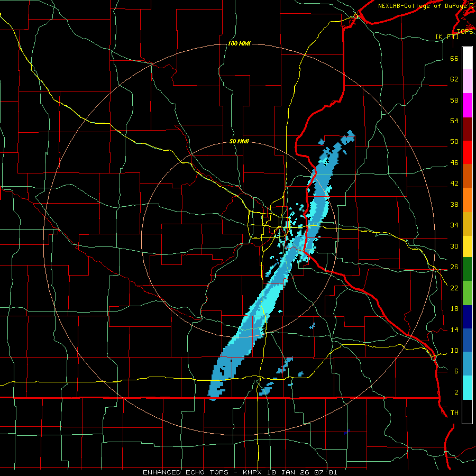Click the 'KMPX' radar site identifier
This screenshot has height=476, width=476.
point(253,472)
